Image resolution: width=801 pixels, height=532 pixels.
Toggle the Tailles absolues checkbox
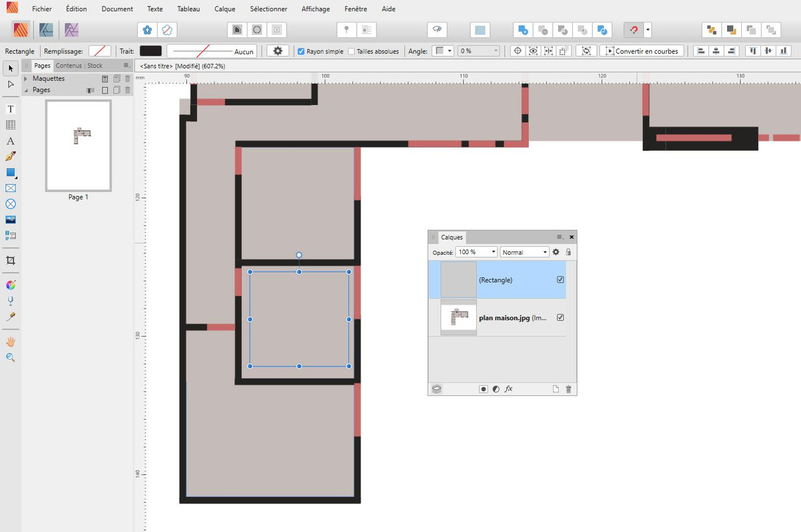click(351, 51)
